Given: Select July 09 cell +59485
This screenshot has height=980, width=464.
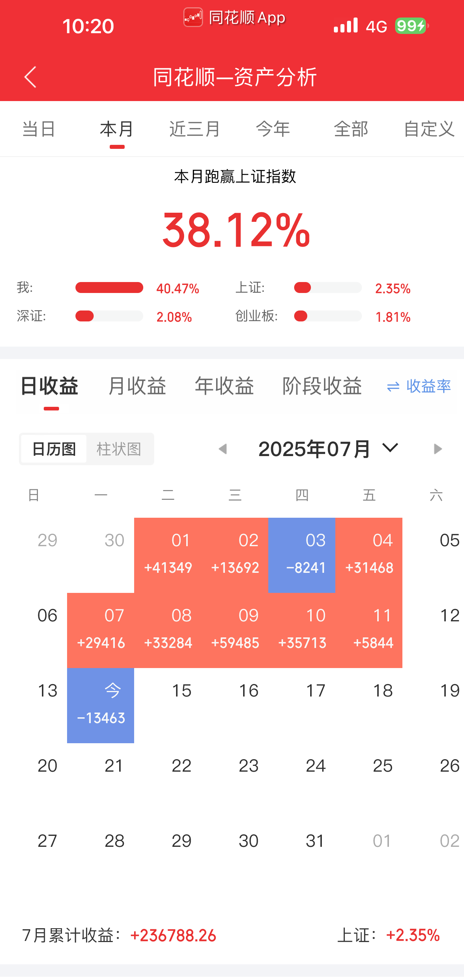Looking at the screenshot, I should point(235,630).
